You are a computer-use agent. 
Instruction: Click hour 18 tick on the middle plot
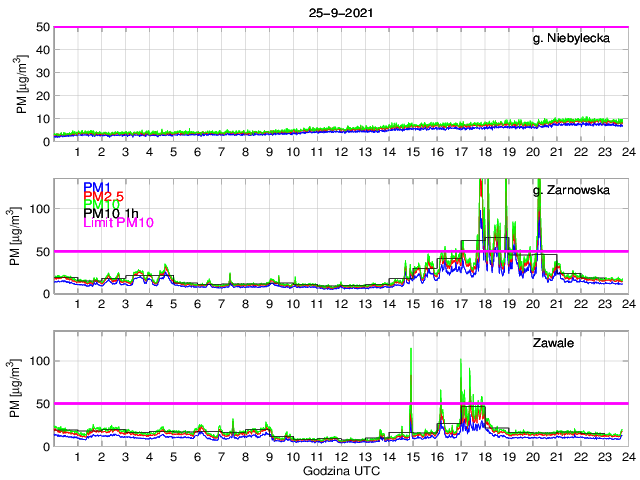click(485, 304)
